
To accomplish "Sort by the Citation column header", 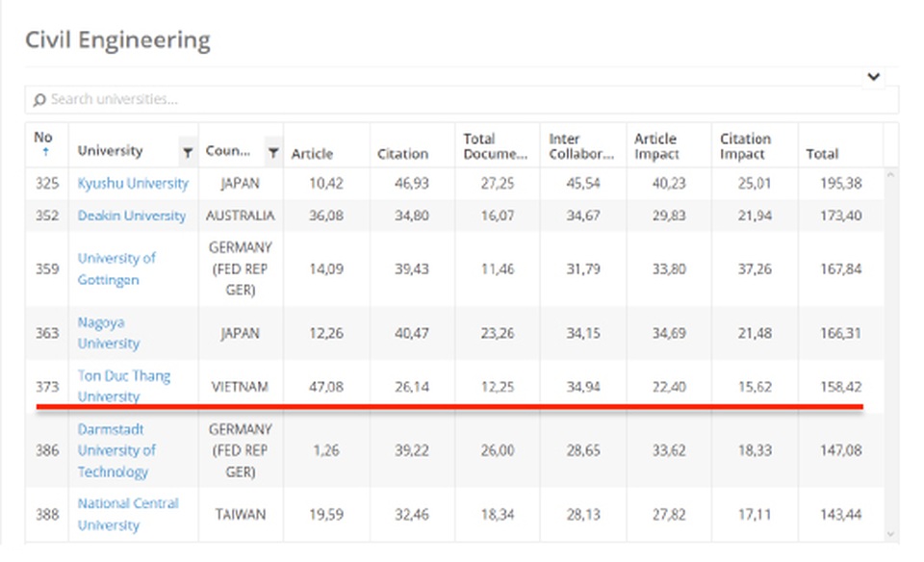I will click(402, 154).
